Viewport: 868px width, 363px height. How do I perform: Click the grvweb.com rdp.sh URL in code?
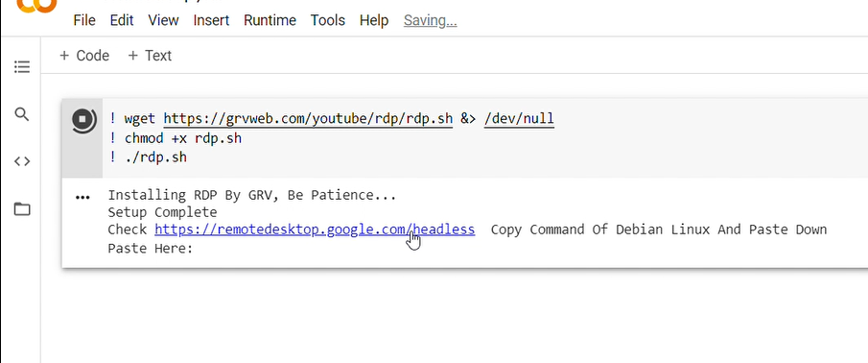coord(308,118)
